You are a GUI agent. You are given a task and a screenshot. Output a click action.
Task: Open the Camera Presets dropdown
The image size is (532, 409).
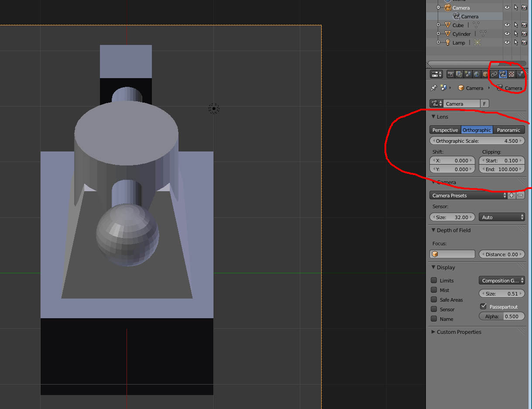point(469,196)
